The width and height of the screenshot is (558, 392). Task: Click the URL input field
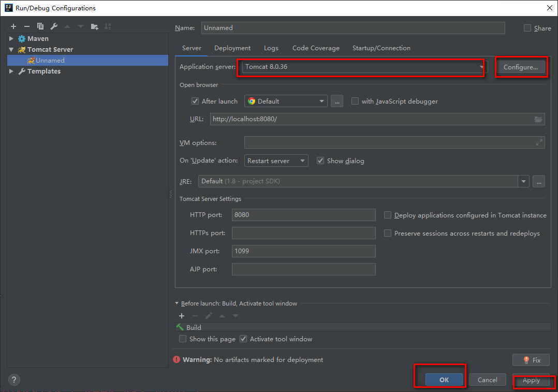tap(377, 119)
